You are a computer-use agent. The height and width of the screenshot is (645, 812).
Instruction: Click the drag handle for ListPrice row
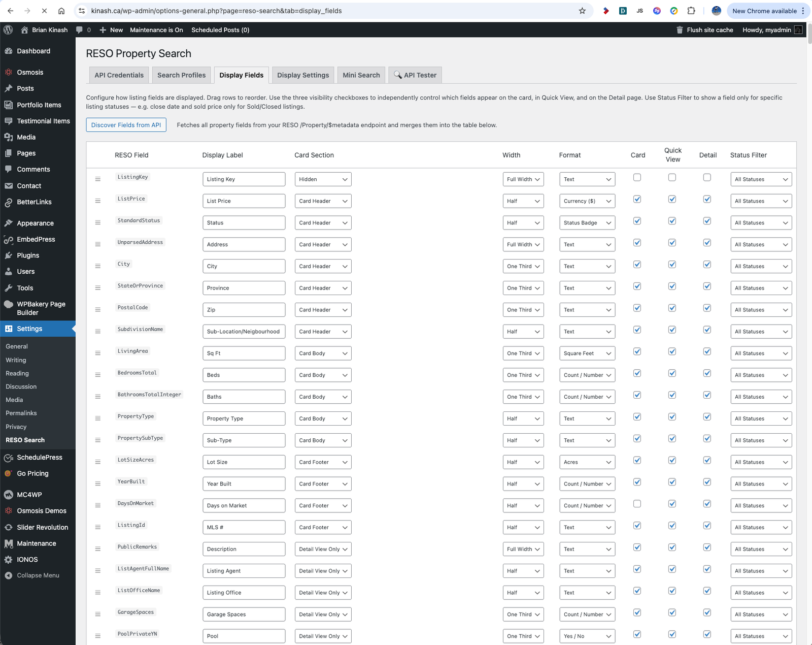(x=98, y=201)
